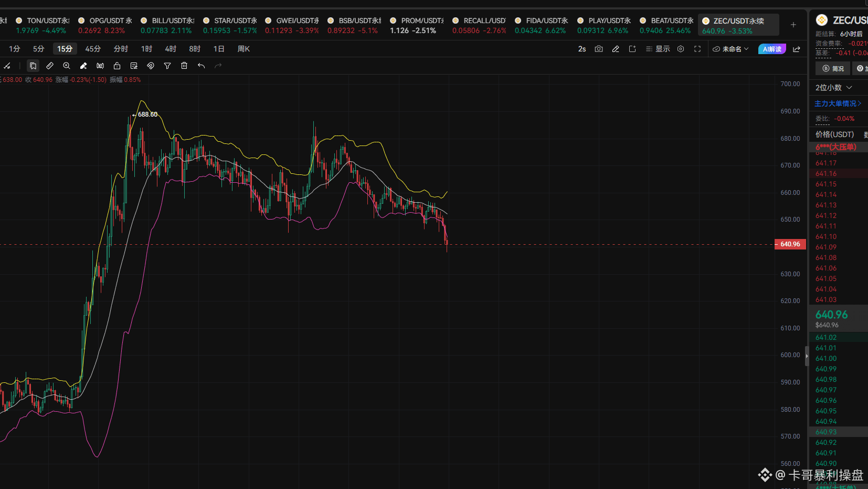Image resolution: width=868 pixels, height=489 pixels.
Task: Toggle fullscreen chart mode
Action: pos(697,49)
